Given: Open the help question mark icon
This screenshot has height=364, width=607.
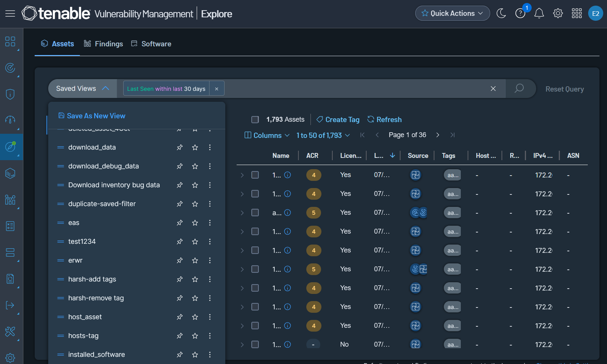Looking at the screenshot, I should (520, 14).
